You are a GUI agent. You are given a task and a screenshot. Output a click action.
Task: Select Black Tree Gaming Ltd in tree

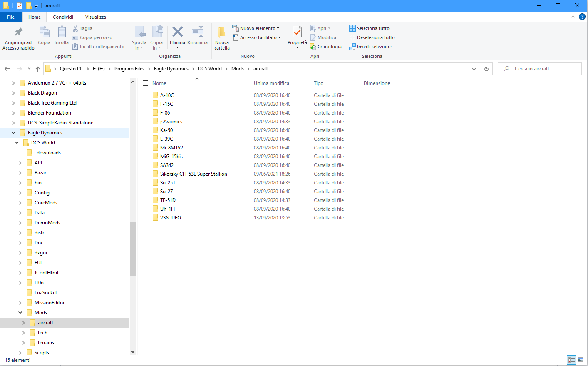(x=52, y=103)
